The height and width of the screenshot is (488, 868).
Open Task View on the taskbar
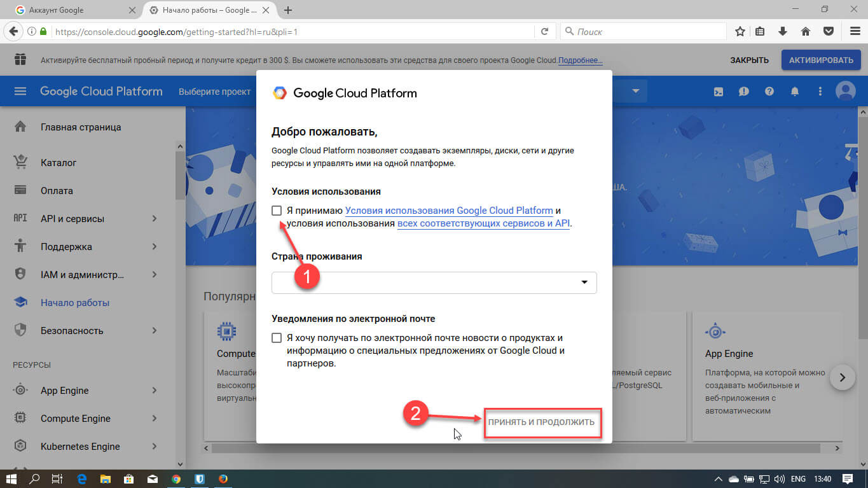tap(57, 478)
